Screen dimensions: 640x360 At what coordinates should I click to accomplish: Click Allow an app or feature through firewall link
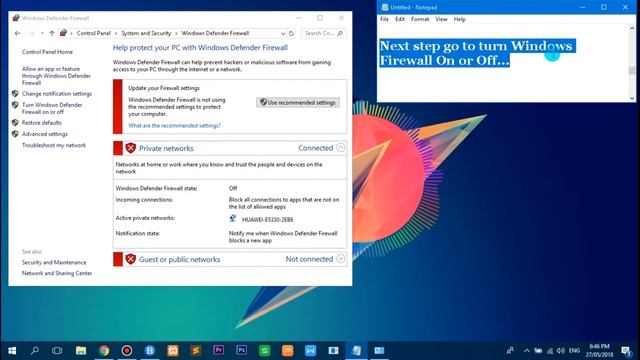tap(56, 76)
